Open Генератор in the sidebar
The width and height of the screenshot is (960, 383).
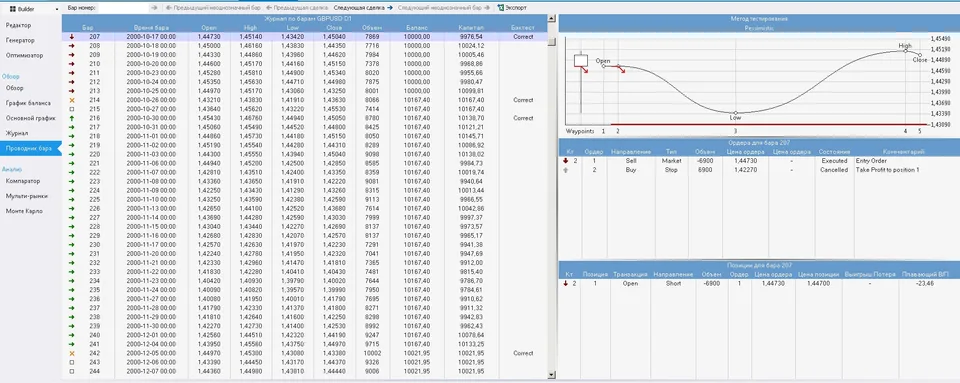point(20,40)
